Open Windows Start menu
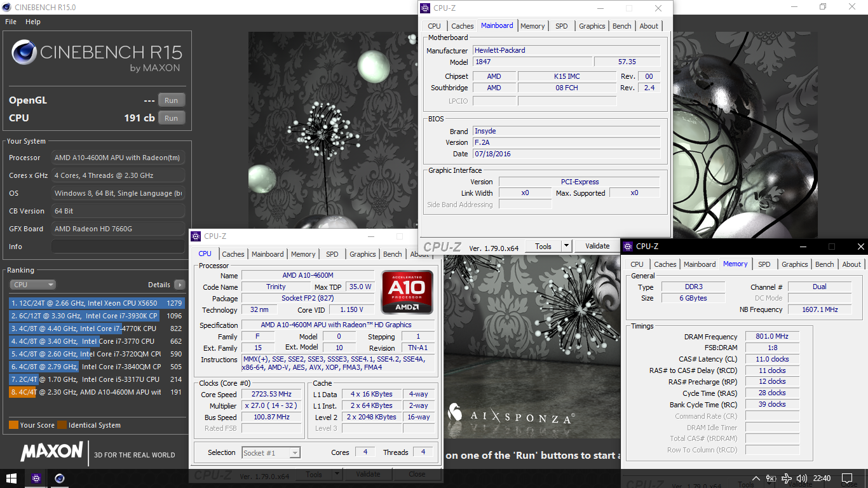This screenshot has width=868, height=488. tap(11, 478)
